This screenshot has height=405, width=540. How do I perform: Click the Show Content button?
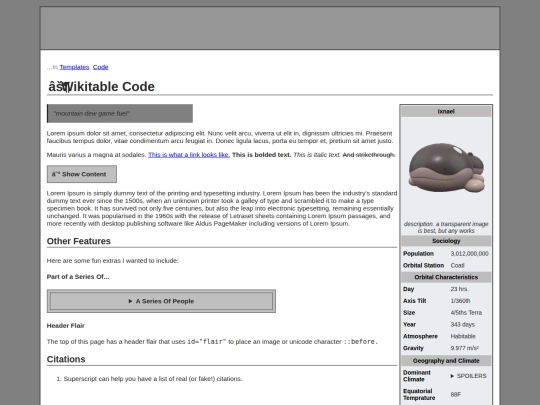click(x=82, y=174)
